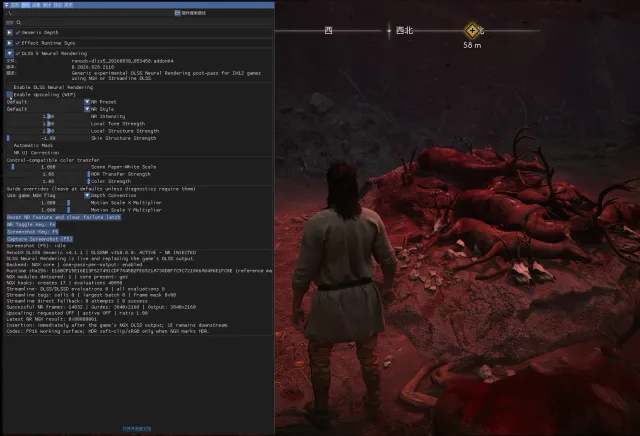Image resolution: width=640 pixels, height=436 pixels.
Task: Focus the add-on search input field
Action: point(139,22)
